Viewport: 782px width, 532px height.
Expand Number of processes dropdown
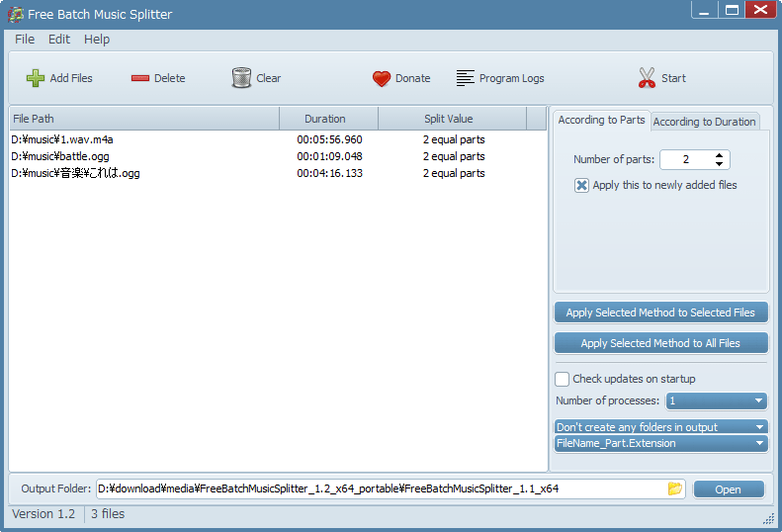[x=716, y=400]
